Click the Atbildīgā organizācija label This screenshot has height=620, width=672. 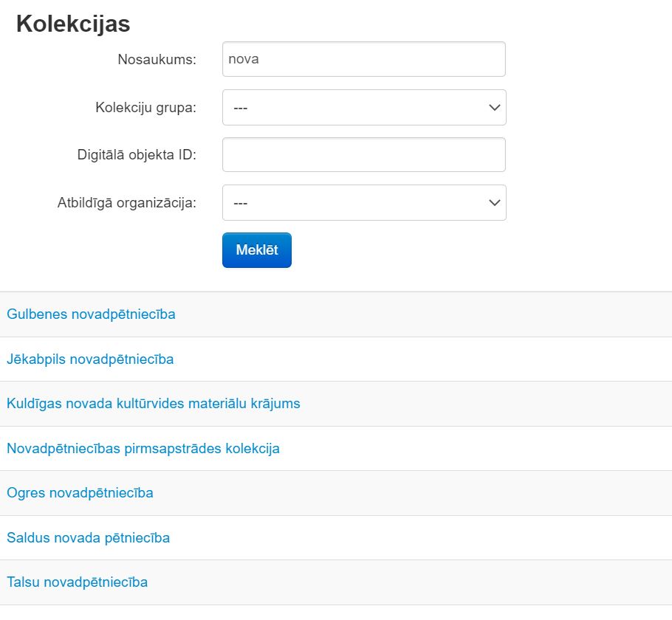coord(126,203)
